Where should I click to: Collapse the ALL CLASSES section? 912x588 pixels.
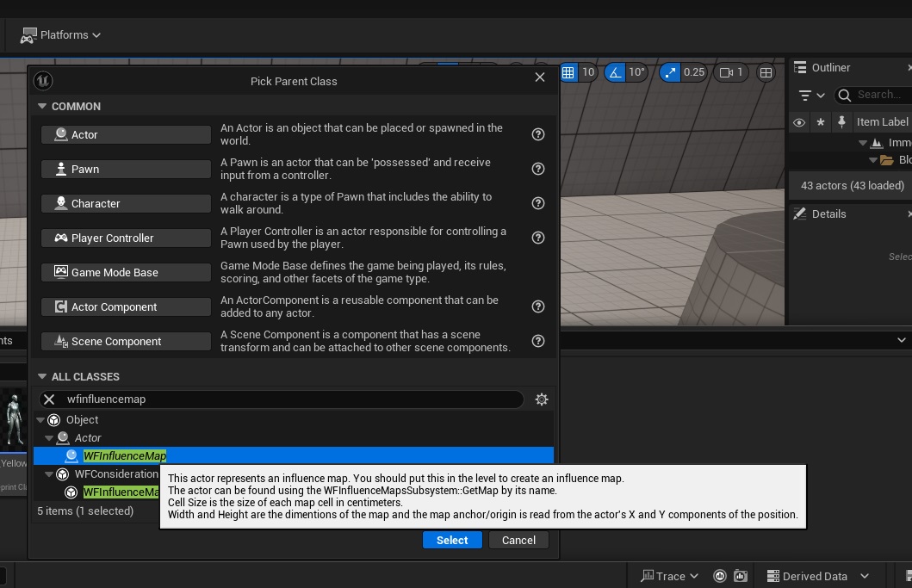click(x=41, y=377)
